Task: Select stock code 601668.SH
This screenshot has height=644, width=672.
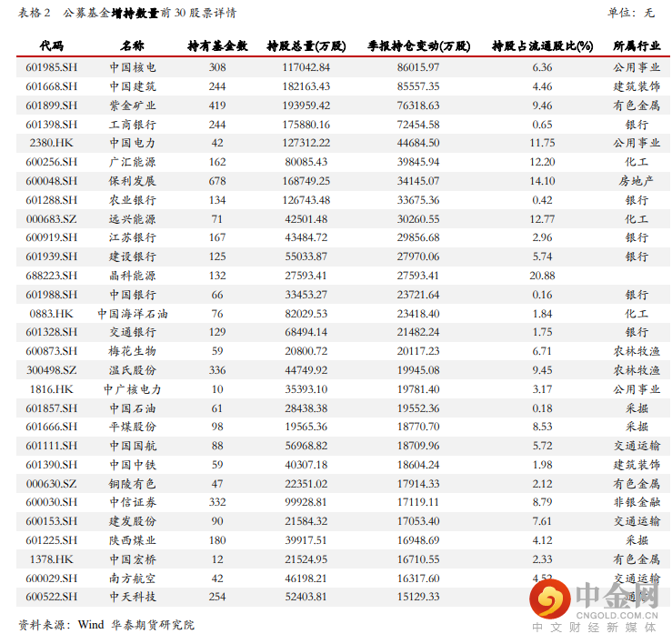Action: coord(52,86)
